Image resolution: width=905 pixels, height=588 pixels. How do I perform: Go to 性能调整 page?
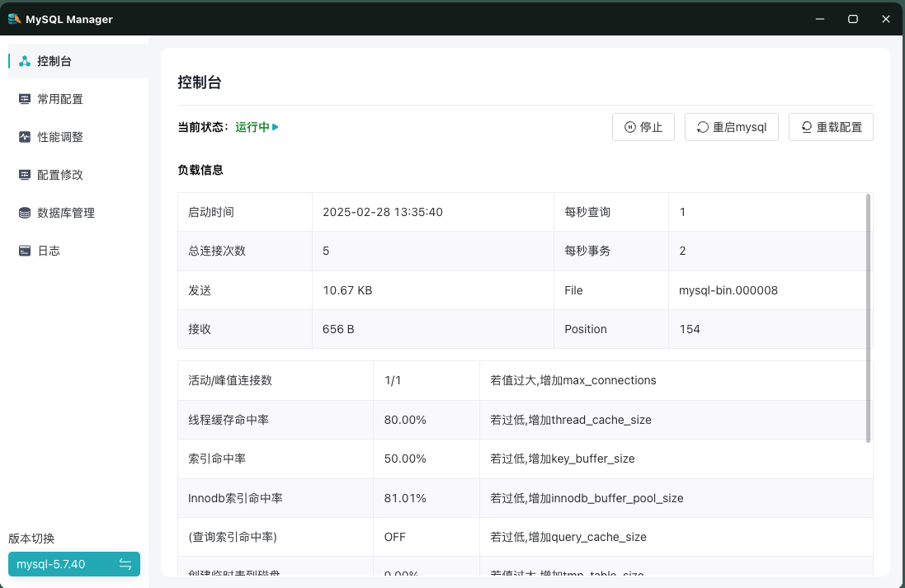point(78,137)
